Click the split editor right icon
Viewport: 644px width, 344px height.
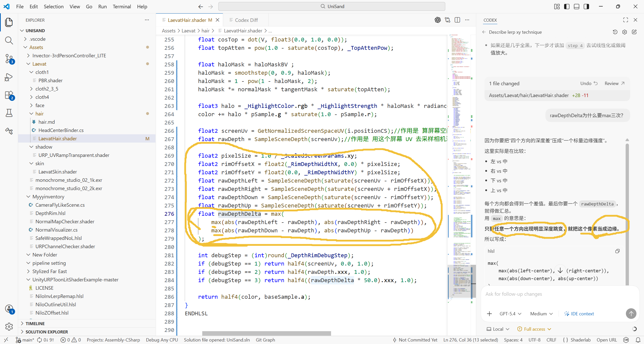[457, 20]
